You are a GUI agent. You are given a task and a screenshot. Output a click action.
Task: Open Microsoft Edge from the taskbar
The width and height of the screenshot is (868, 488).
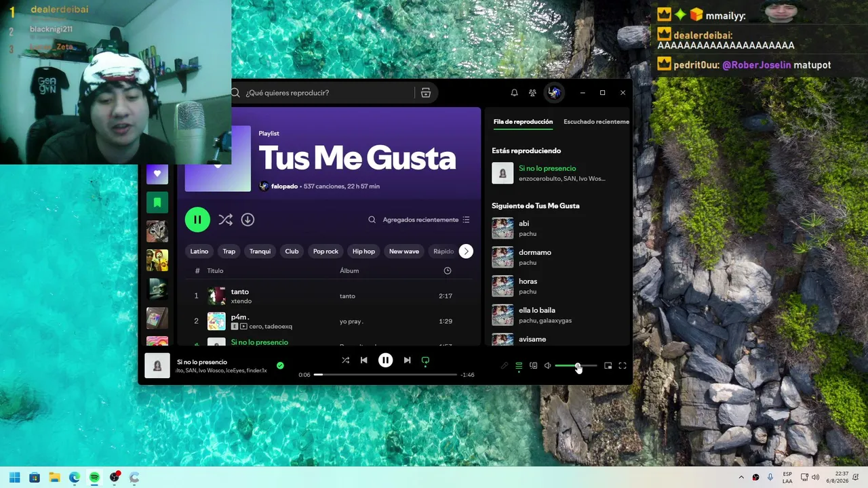click(x=75, y=478)
